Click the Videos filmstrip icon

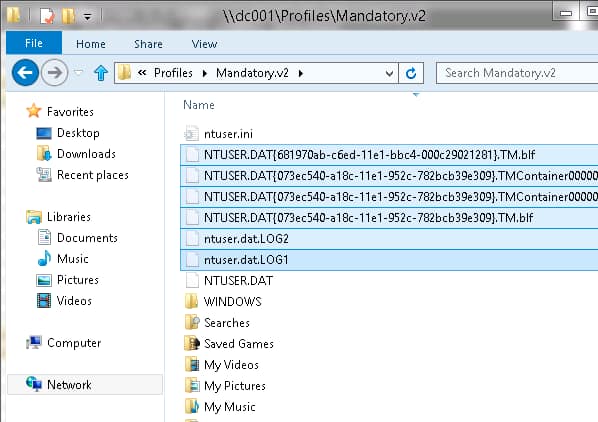click(44, 300)
